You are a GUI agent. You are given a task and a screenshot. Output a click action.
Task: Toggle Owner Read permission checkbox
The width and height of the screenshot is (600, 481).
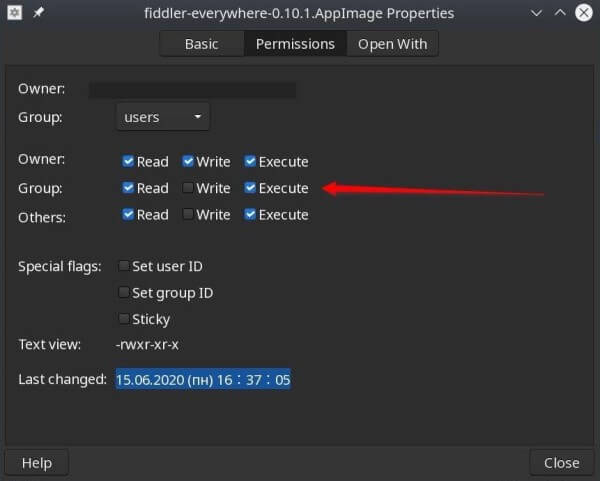[128, 161]
